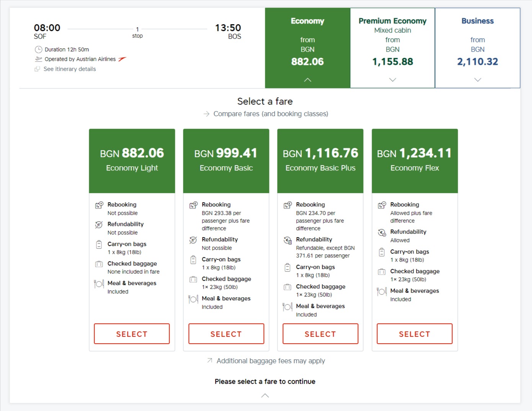This screenshot has height=411, width=532.
Task: Click the Checked baggage icon in Economy Basic
Action: pyautogui.click(x=193, y=279)
